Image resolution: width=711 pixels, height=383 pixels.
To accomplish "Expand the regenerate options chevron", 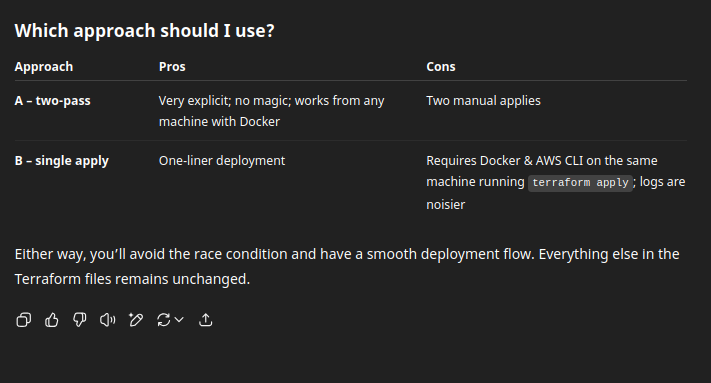I will pos(179,320).
